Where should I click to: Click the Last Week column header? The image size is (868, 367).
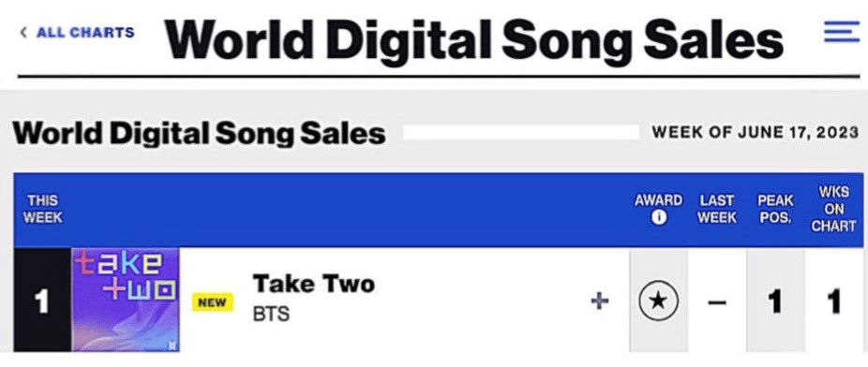tap(717, 209)
